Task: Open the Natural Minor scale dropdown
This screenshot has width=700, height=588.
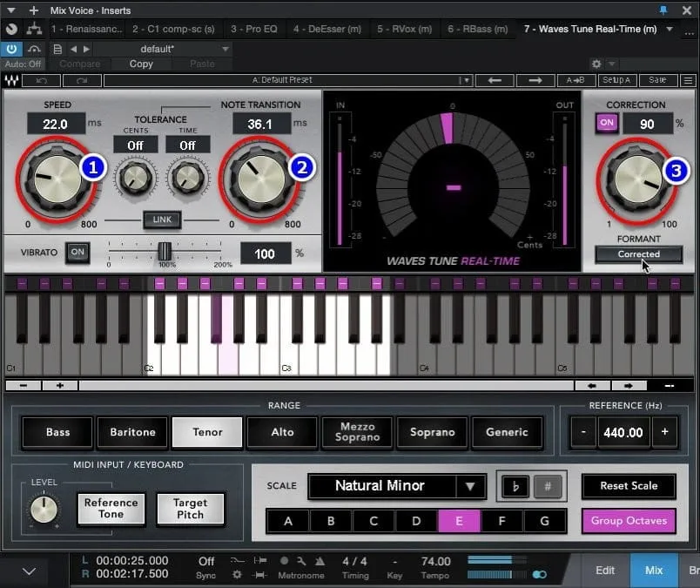Action: coord(397,486)
